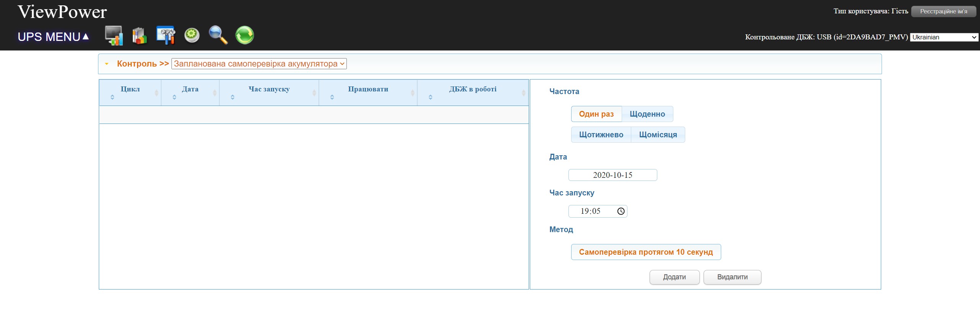Sort table by Цикл column
This screenshot has height=309, width=980.
pos(130,89)
